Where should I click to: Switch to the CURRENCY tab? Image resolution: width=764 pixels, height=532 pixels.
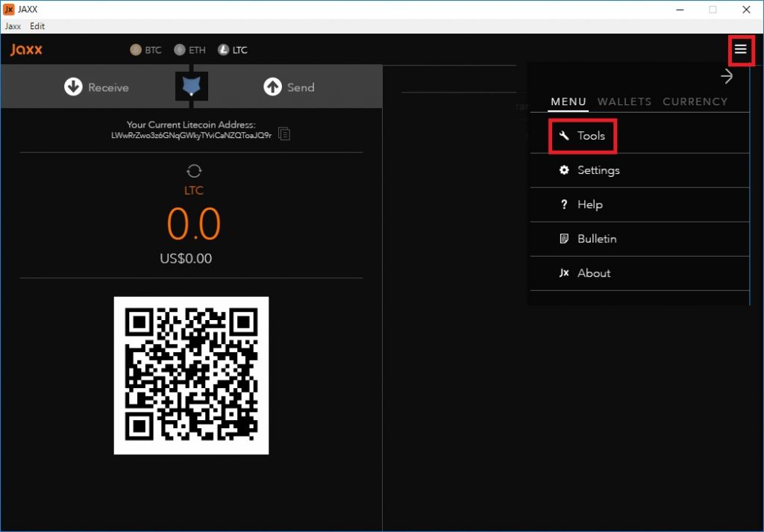tap(695, 101)
